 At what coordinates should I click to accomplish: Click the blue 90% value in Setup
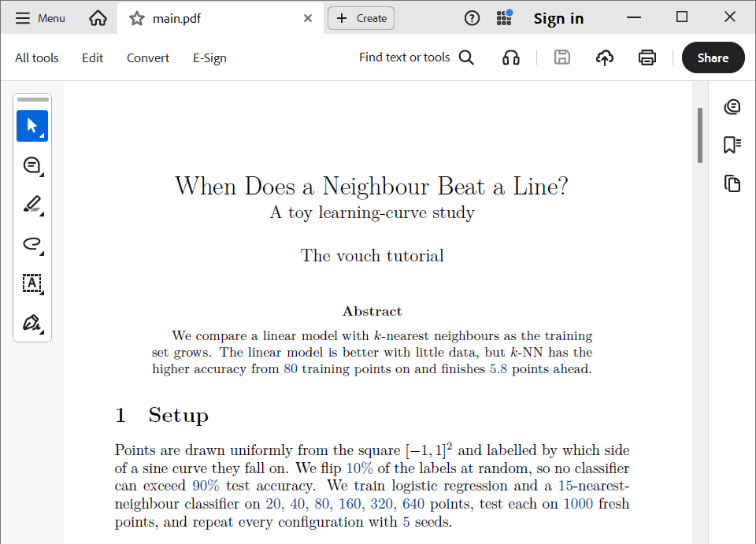pos(206,486)
